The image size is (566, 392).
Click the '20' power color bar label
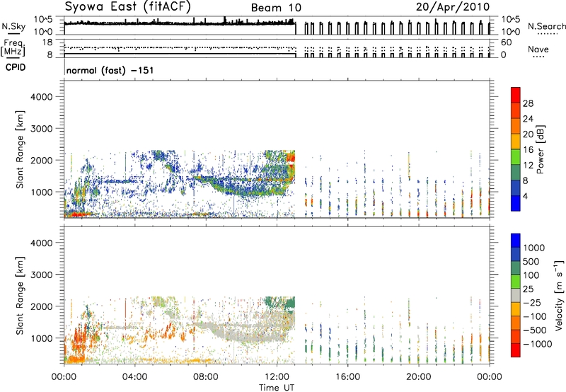528,134
